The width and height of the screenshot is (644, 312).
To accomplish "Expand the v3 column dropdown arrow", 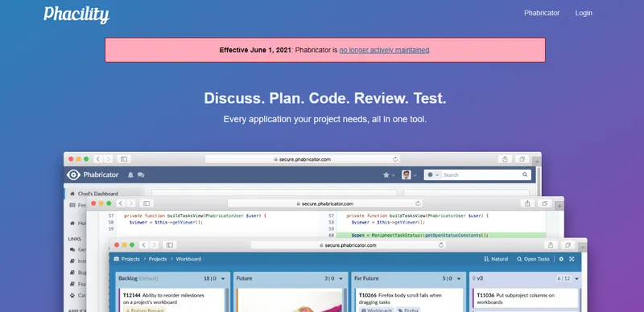I will (x=576, y=278).
